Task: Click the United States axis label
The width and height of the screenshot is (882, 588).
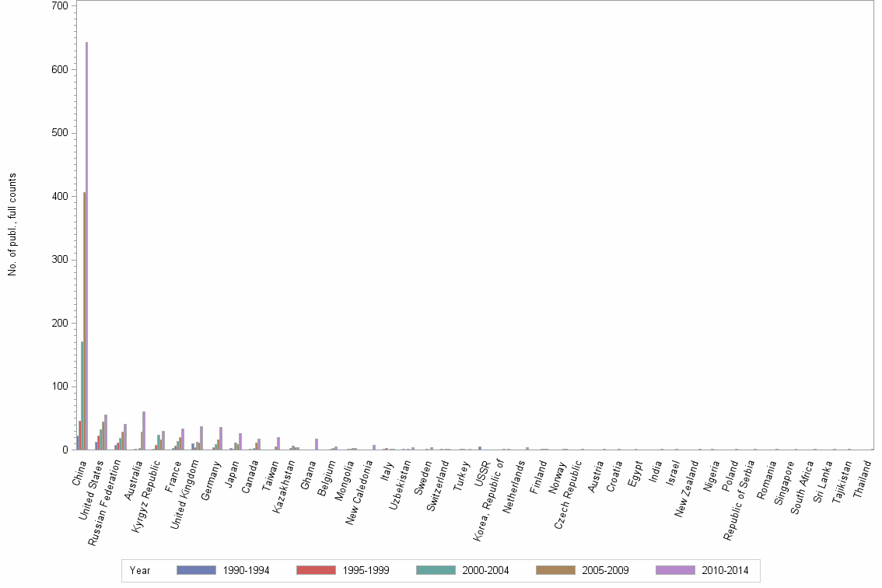Action: point(91,488)
